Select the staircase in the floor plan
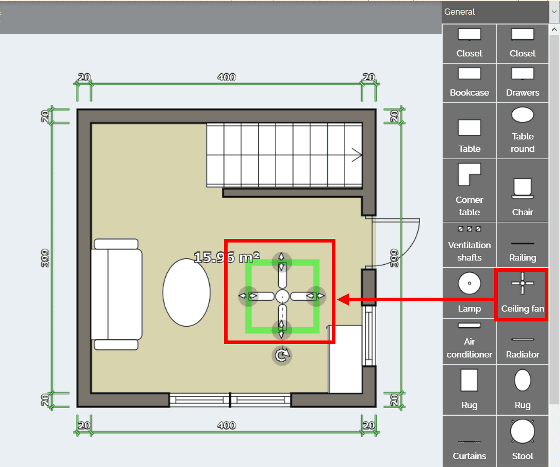The width and height of the screenshot is (560, 467). tap(285, 155)
